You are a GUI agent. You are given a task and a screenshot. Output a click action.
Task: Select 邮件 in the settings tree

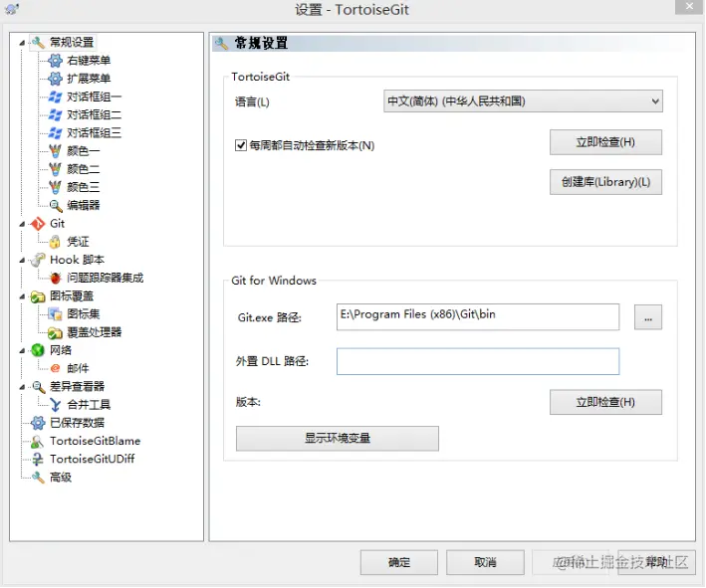(78, 368)
